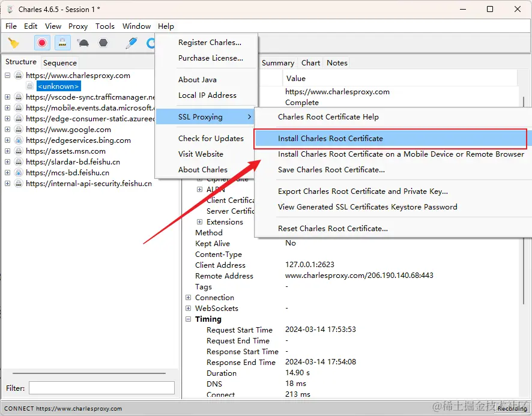Select Local IP Address menu entry
The image size is (532, 416).
click(x=207, y=95)
